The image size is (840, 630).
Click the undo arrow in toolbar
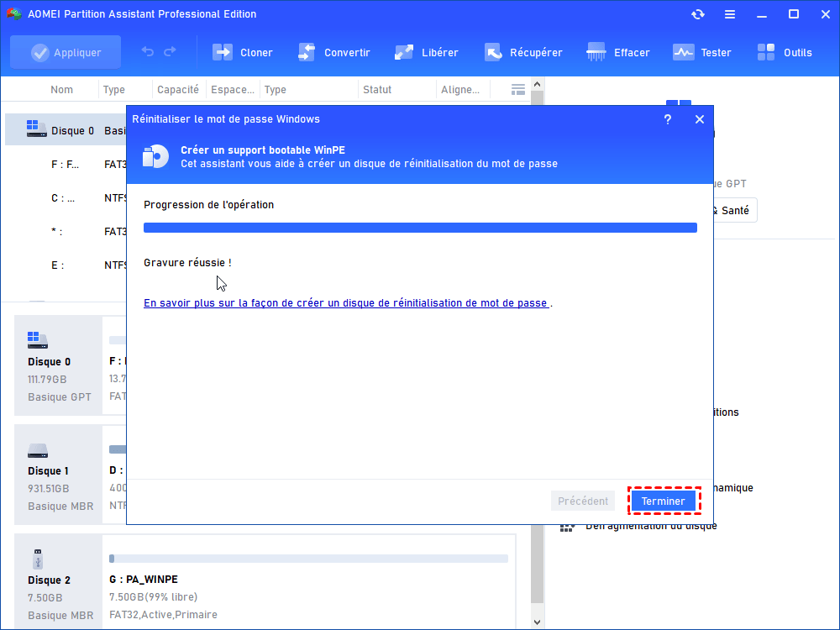148,52
